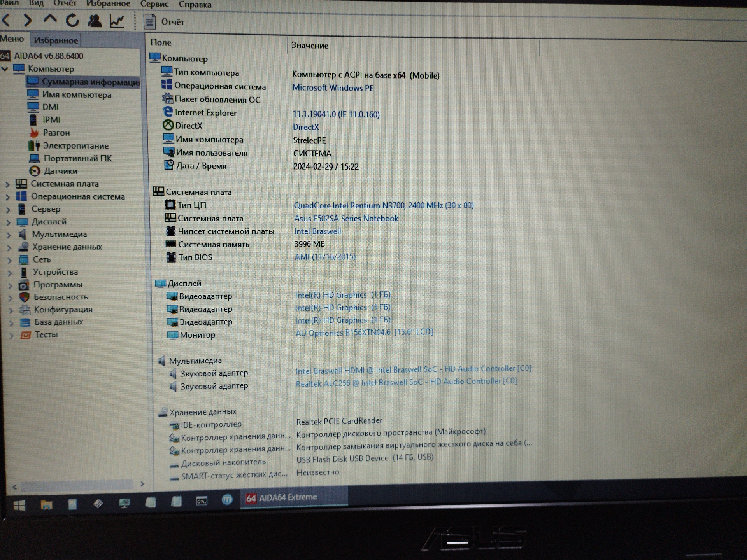747x560 pixels.
Task: Open Microsoft Windows PE link
Action: (333, 88)
